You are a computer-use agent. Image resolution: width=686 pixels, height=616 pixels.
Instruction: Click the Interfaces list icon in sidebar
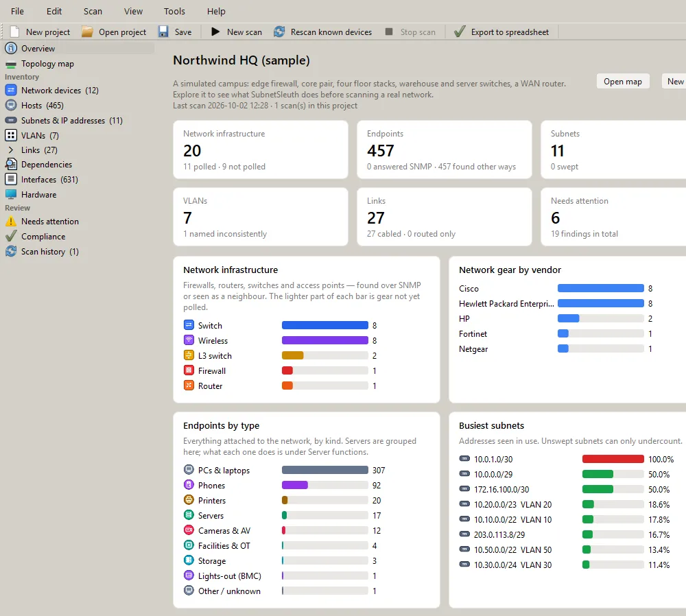coord(11,179)
